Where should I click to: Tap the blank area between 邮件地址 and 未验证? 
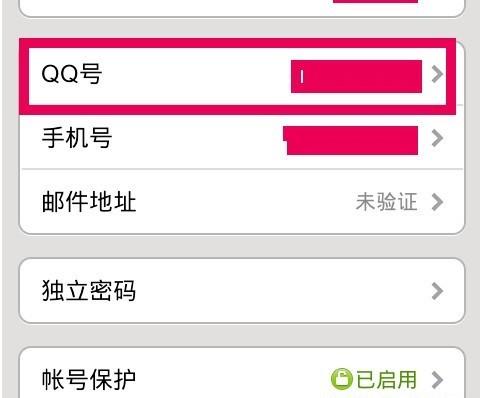tap(246, 202)
